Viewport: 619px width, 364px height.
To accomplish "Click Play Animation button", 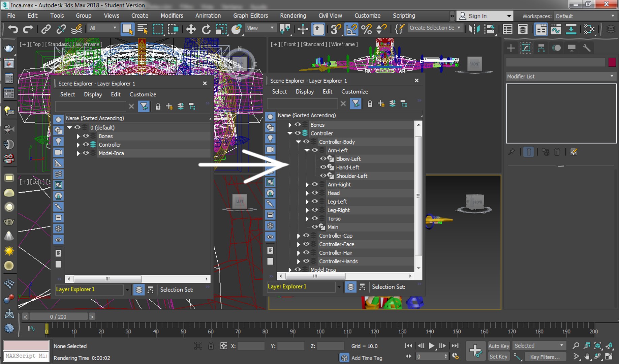I will click(431, 346).
